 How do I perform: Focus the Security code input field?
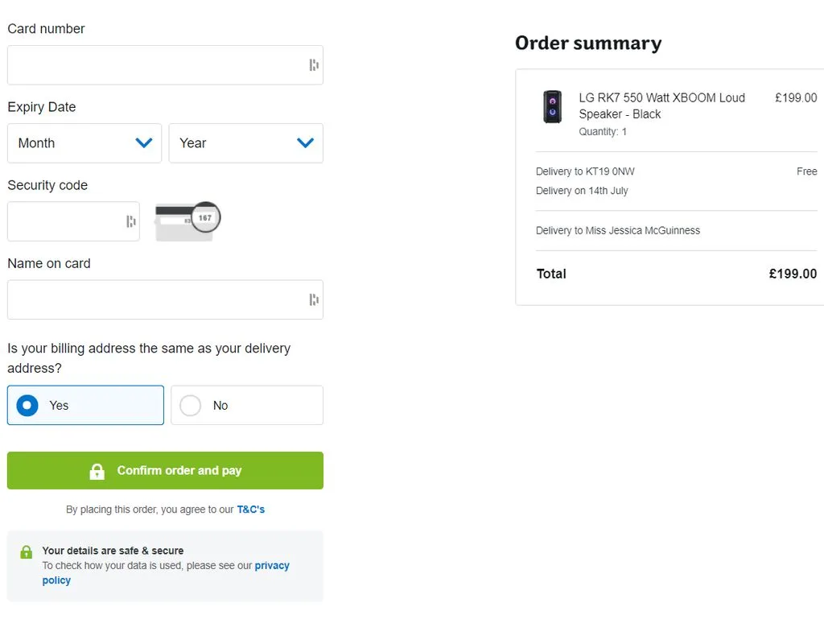coord(64,221)
